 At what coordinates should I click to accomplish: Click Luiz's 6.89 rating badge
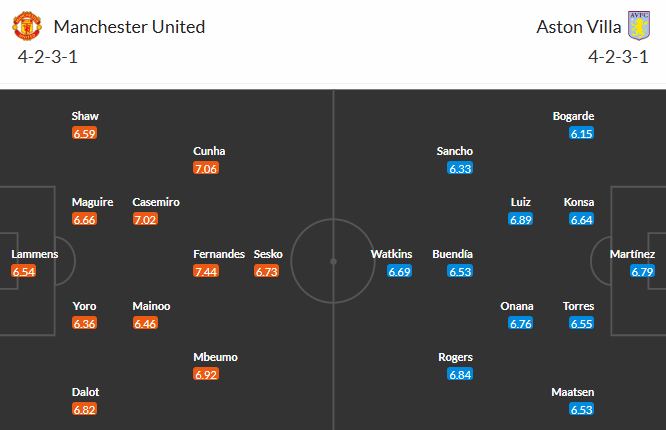520,219
